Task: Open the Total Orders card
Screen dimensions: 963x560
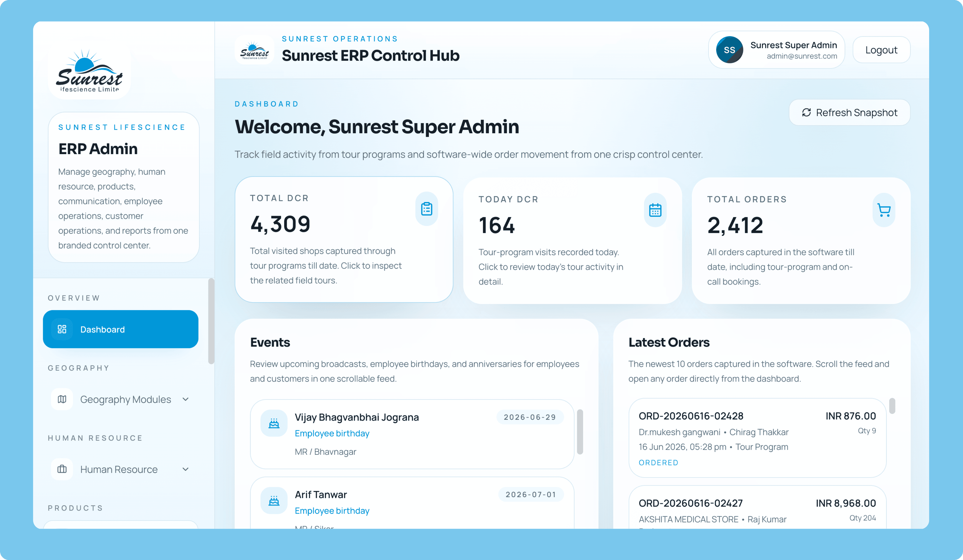Action: click(801, 241)
